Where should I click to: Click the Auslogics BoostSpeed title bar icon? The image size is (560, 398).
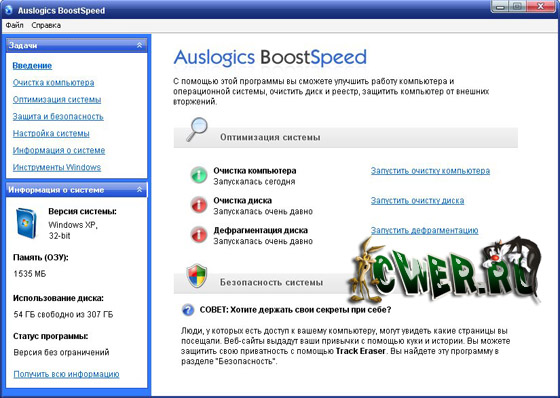point(9,10)
